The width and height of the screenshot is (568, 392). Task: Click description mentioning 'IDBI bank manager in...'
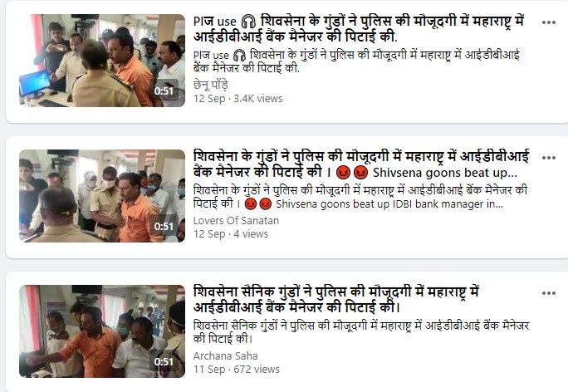point(360,197)
